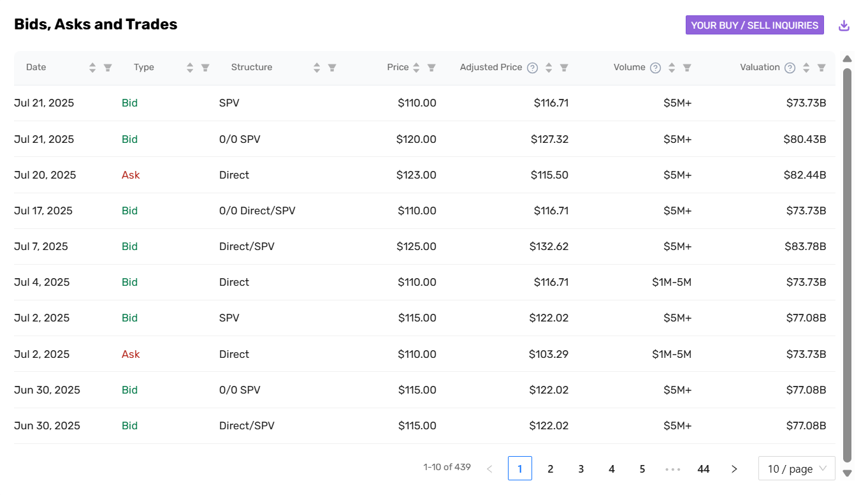868x495 pixels.
Task: Click the Structure column header label
Action: pyautogui.click(x=252, y=67)
